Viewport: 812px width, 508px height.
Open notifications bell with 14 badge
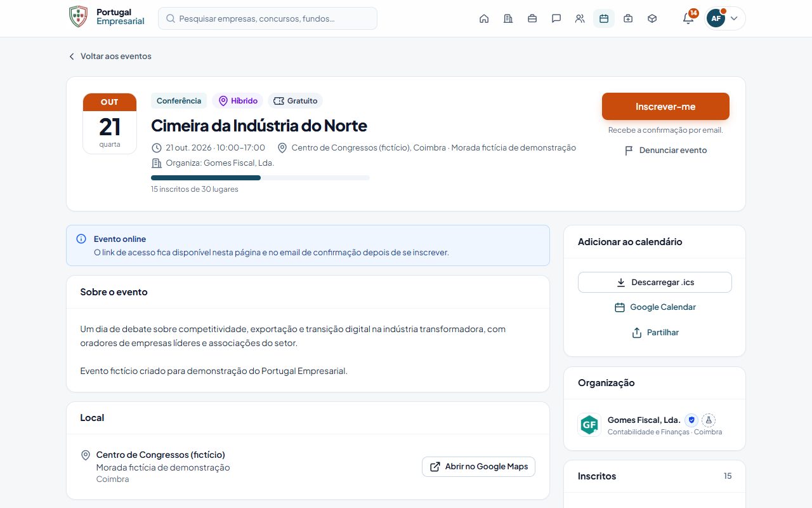pos(688,18)
